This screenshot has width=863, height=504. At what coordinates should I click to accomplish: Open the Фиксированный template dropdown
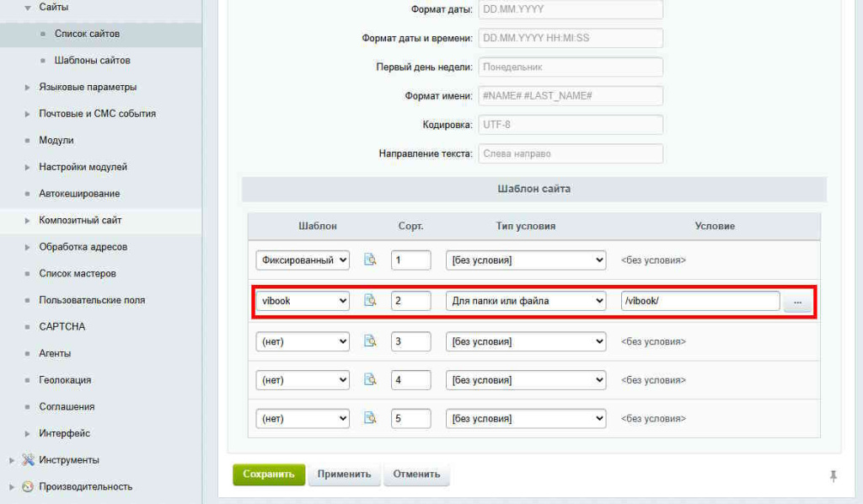tap(302, 260)
